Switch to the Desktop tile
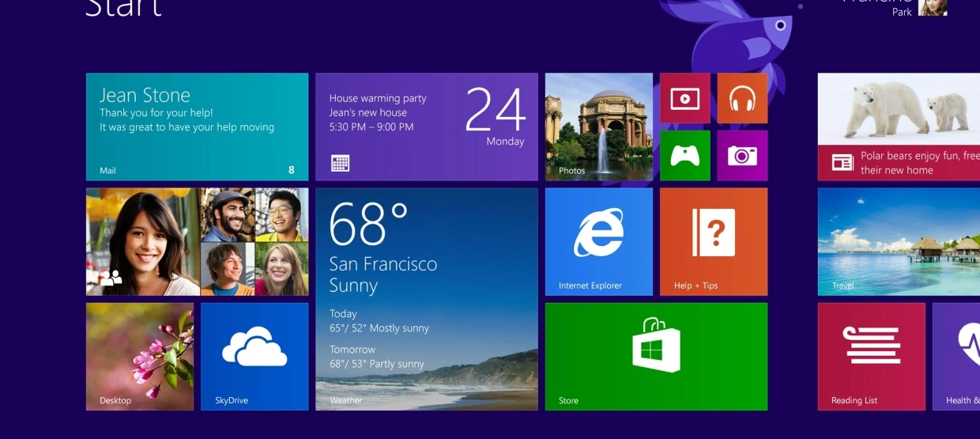Viewport: 980px width, 439px height. [x=139, y=356]
